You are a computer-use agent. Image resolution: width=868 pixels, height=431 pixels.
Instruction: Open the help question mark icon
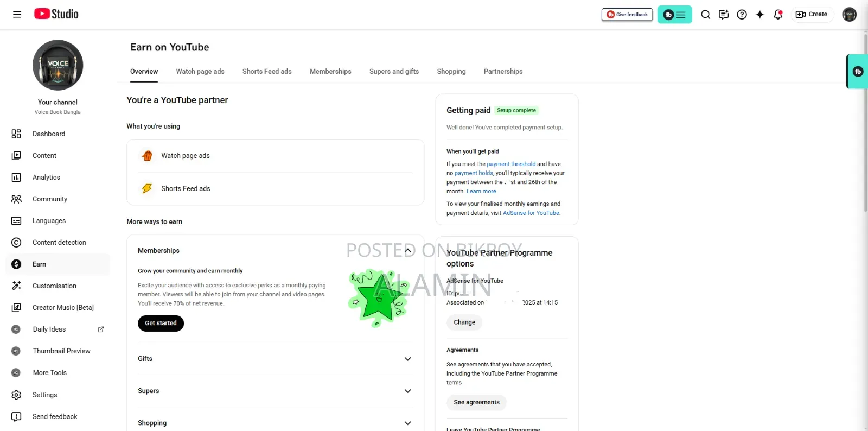pyautogui.click(x=742, y=15)
